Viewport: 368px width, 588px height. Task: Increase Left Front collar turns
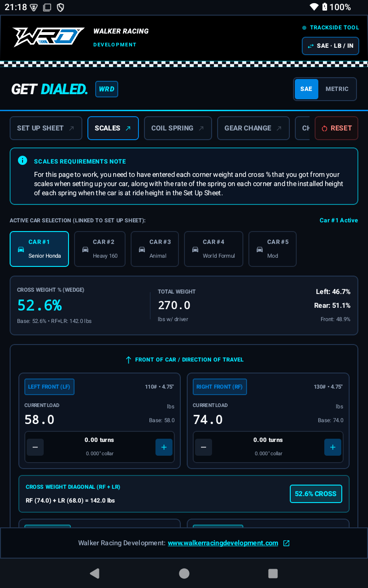pyautogui.click(x=164, y=447)
